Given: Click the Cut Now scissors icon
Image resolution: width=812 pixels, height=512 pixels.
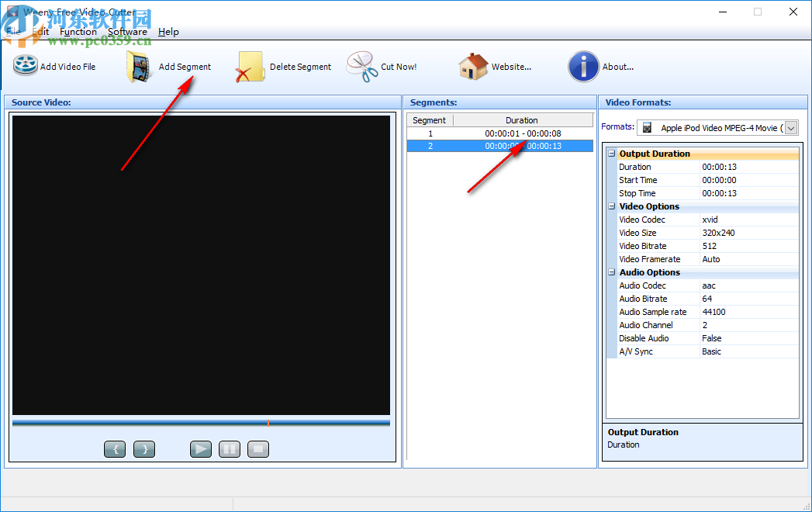Looking at the screenshot, I should [361, 67].
